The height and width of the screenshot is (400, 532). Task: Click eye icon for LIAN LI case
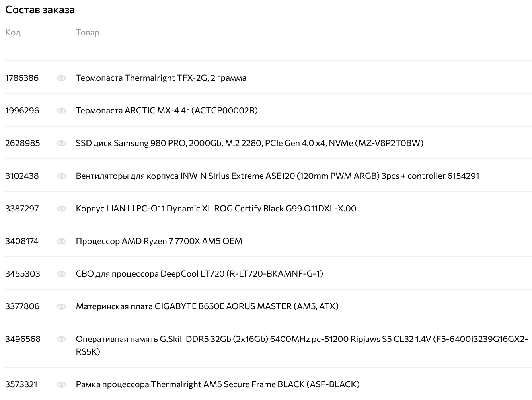point(61,209)
